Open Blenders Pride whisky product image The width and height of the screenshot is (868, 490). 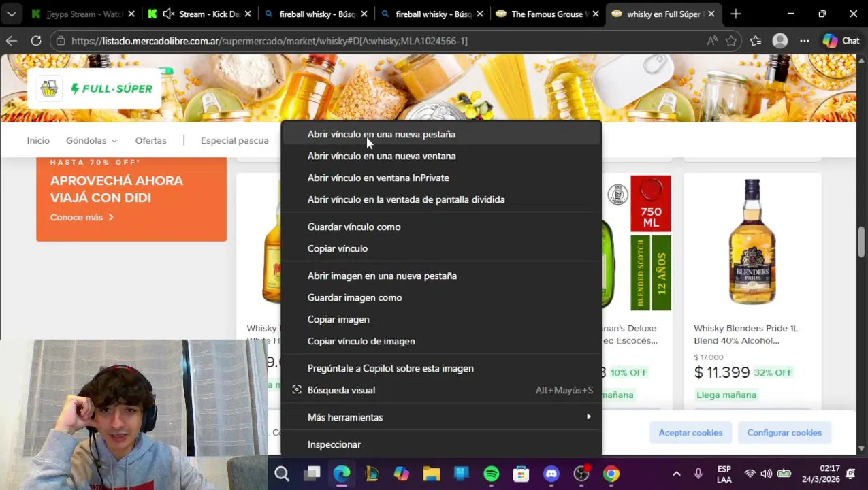752,242
